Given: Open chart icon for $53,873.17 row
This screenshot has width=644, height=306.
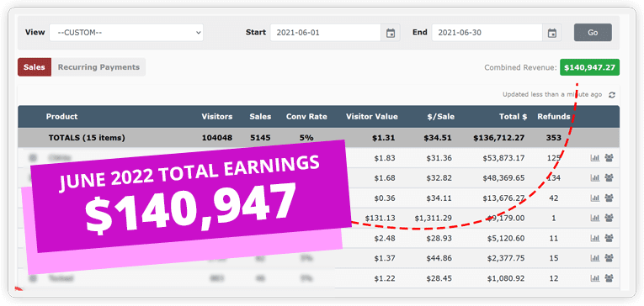Looking at the screenshot, I should pos(594,158).
